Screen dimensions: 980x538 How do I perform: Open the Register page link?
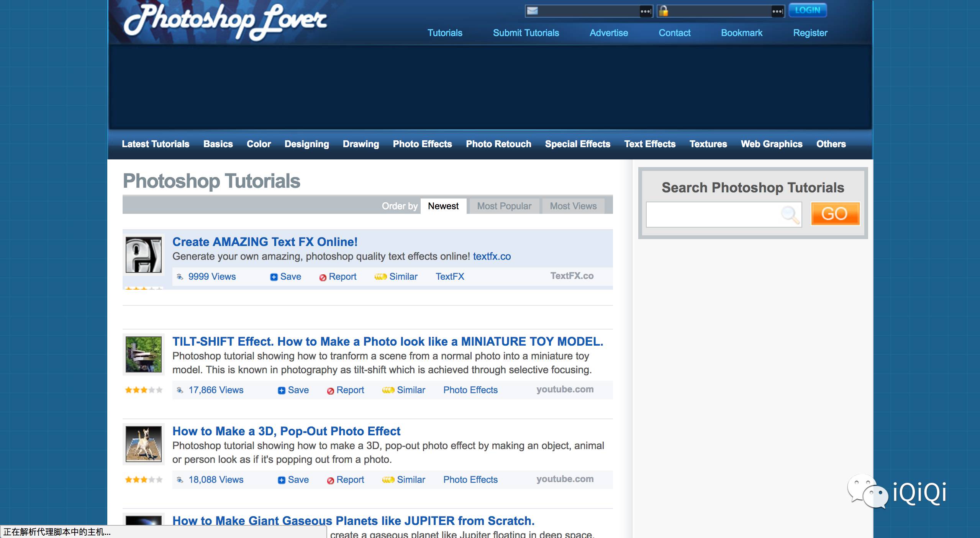click(x=810, y=33)
